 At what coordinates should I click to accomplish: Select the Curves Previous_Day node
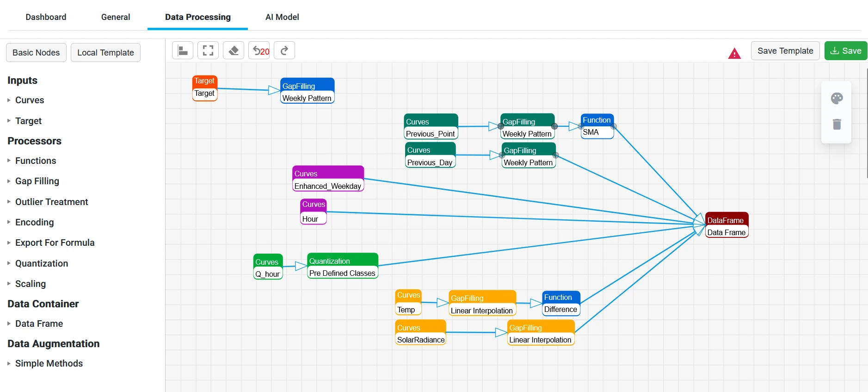click(430, 155)
